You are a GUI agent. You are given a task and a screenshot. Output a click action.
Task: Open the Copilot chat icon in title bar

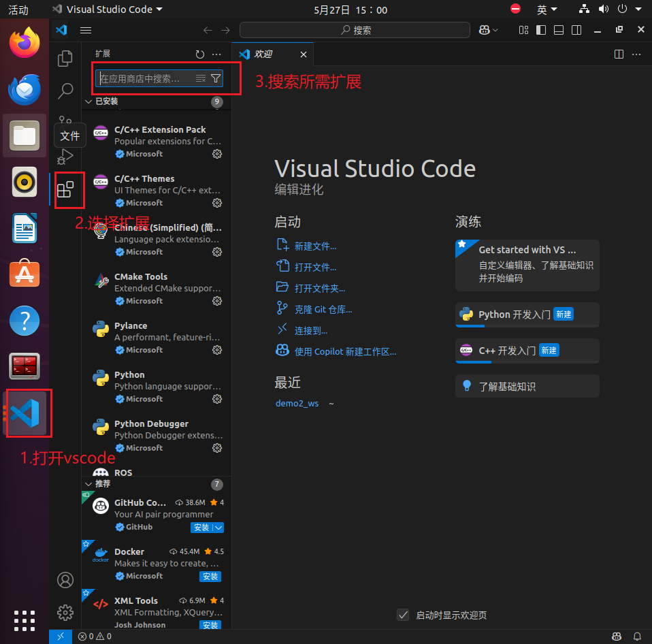(x=484, y=30)
